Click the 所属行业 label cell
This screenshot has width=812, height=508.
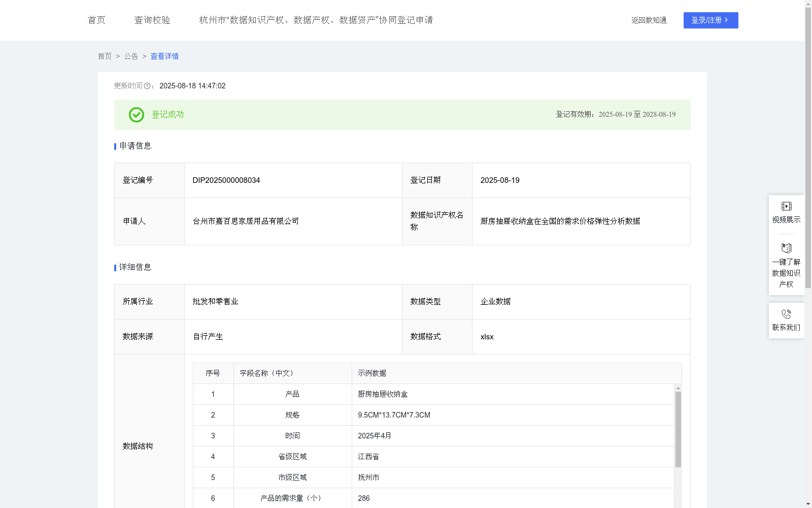tap(149, 302)
